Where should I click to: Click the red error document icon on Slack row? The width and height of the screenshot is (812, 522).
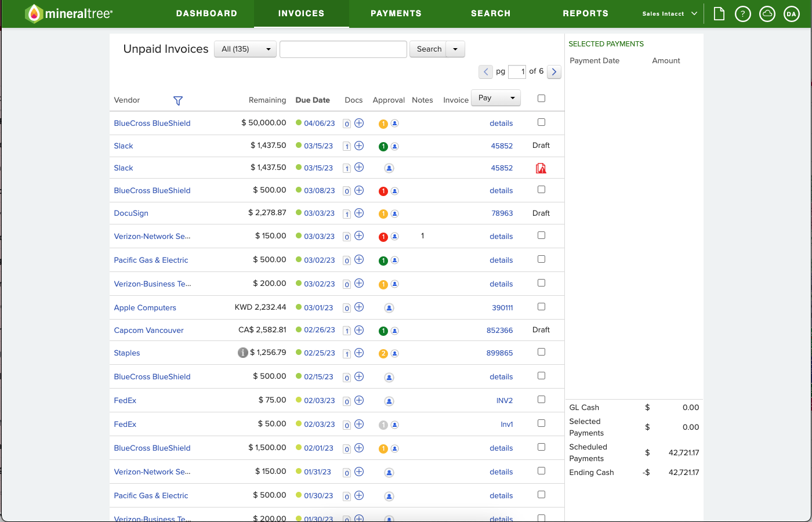point(541,168)
